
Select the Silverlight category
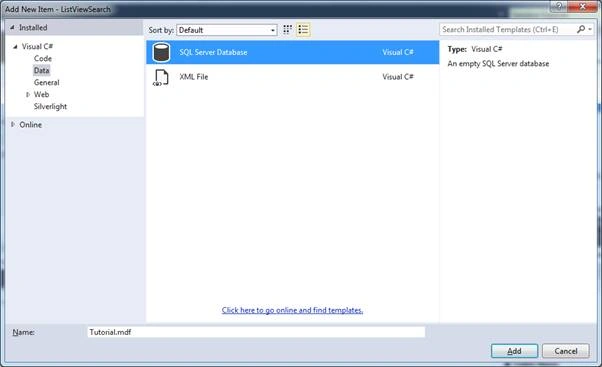(50, 106)
